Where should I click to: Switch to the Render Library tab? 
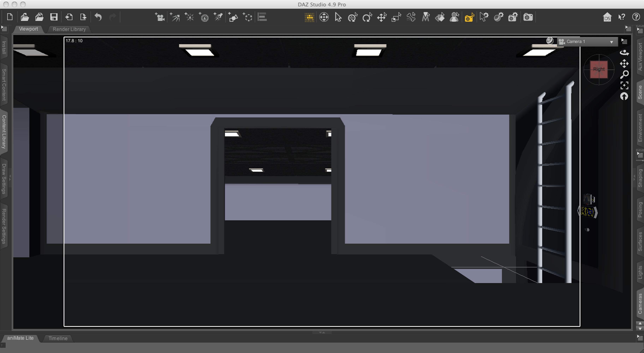[69, 29]
